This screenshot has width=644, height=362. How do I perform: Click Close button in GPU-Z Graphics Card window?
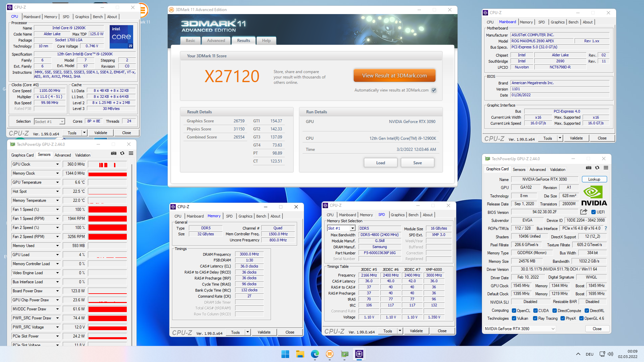597,329
